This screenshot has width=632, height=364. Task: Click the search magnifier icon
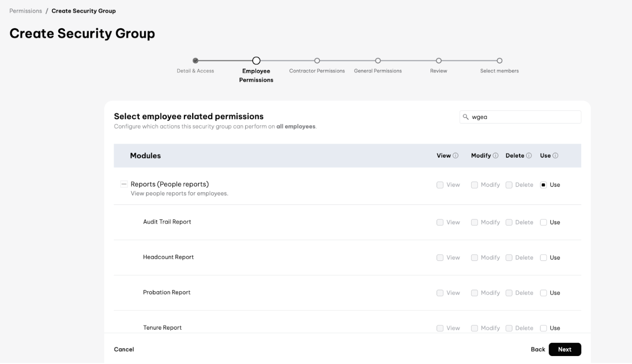pos(466,117)
